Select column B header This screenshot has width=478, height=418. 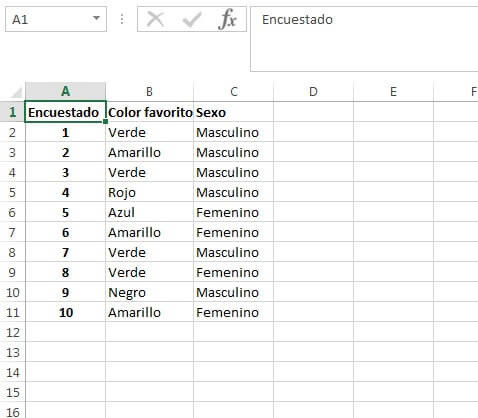coord(149,91)
